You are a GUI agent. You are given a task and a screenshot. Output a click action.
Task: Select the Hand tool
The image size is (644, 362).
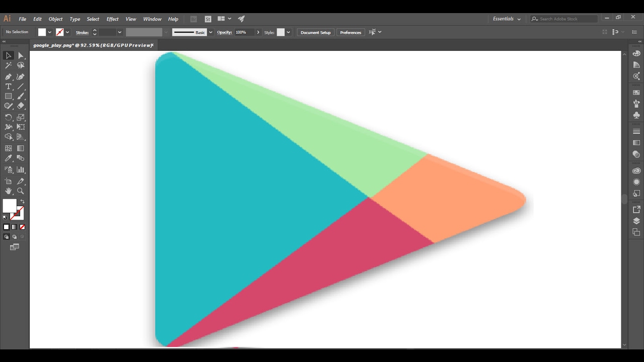pyautogui.click(x=9, y=191)
